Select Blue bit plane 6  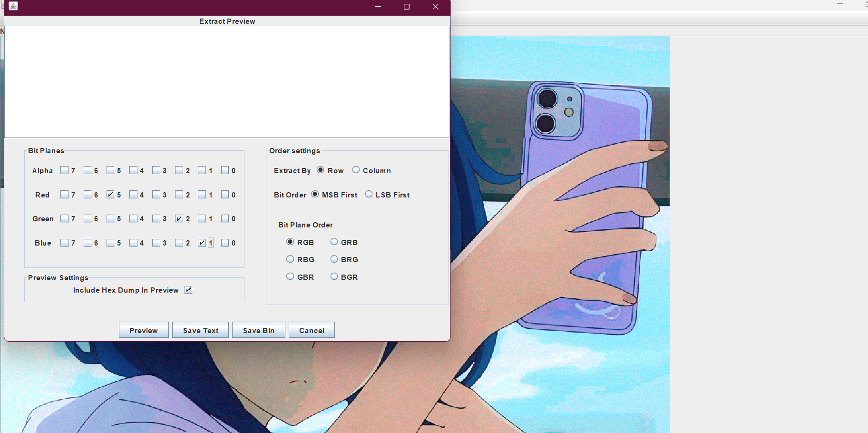(x=88, y=243)
